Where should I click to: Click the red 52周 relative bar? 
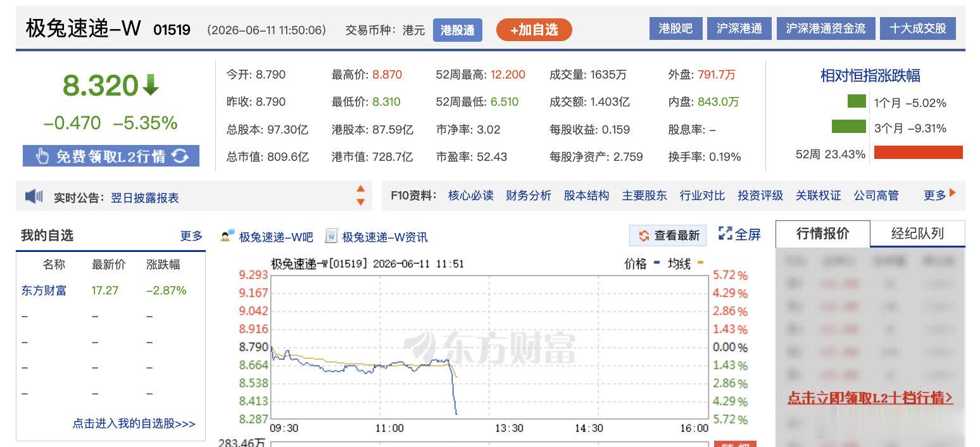[x=918, y=152]
